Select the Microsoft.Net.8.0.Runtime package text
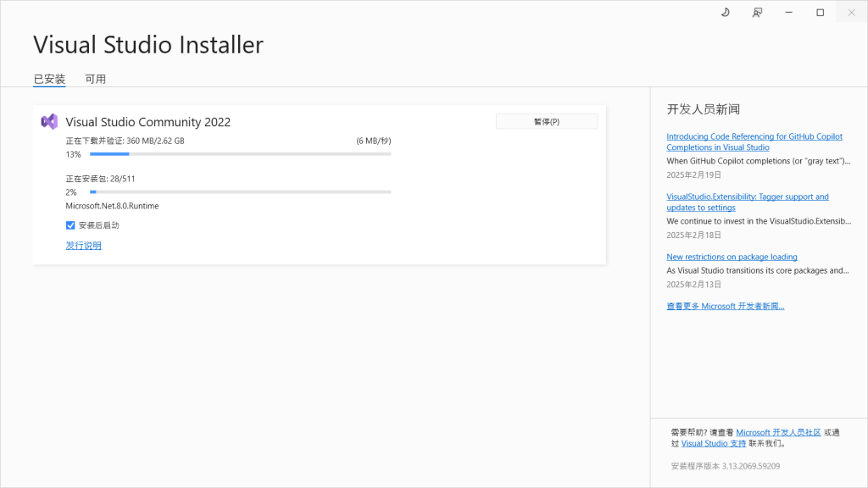The width and height of the screenshot is (868, 488). 113,206
